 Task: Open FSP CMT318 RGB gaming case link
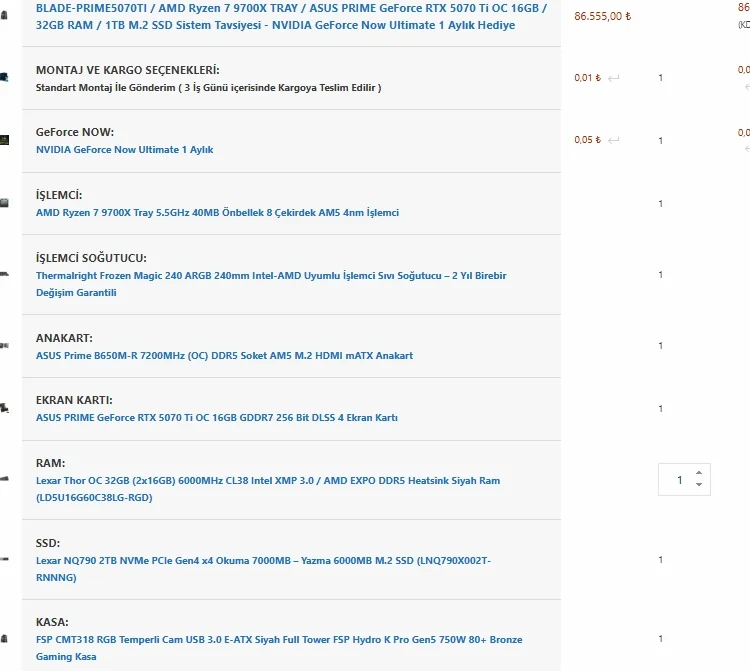(x=279, y=648)
